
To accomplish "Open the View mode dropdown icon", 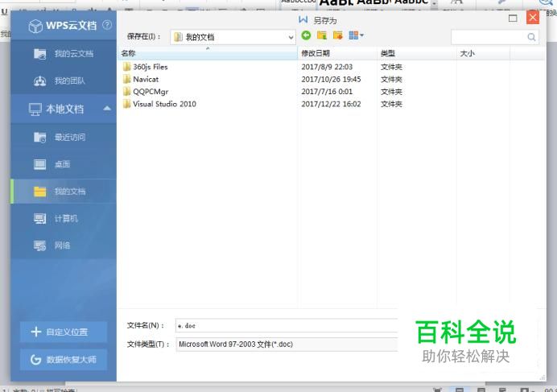I will click(356, 35).
